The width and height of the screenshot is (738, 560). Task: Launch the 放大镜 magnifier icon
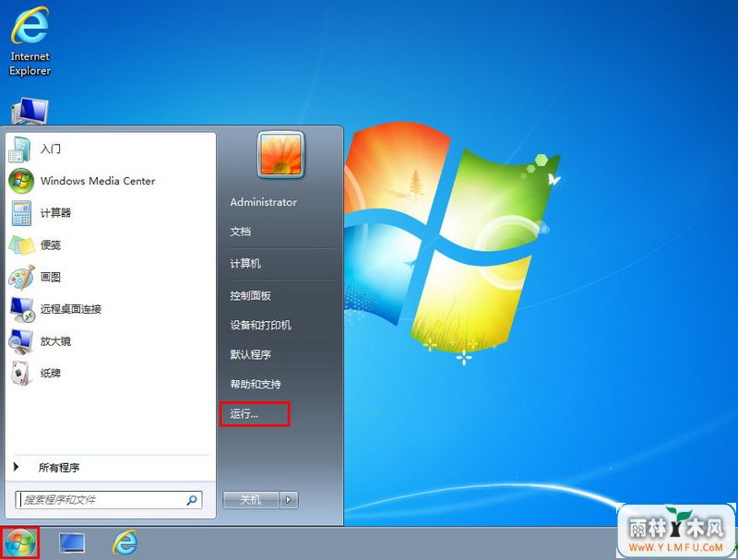click(21, 341)
